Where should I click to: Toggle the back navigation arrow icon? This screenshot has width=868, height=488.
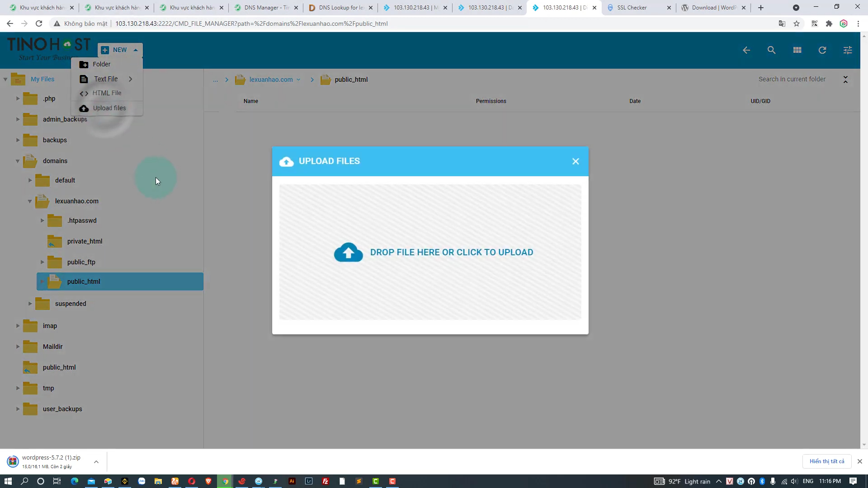746,50
